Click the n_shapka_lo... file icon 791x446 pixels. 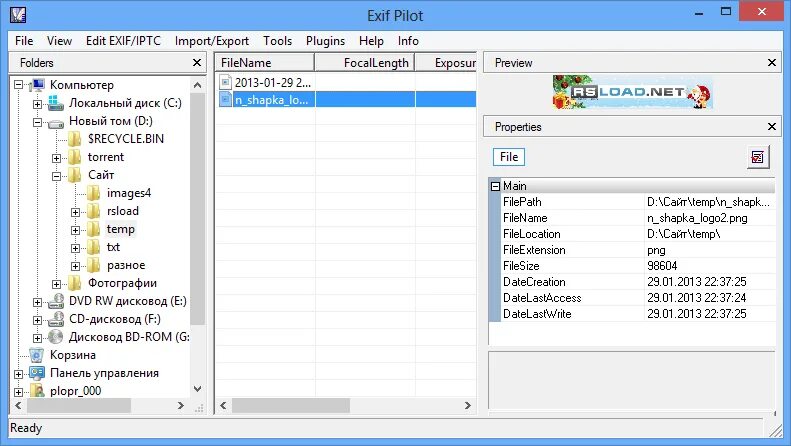click(x=225, y=99)
